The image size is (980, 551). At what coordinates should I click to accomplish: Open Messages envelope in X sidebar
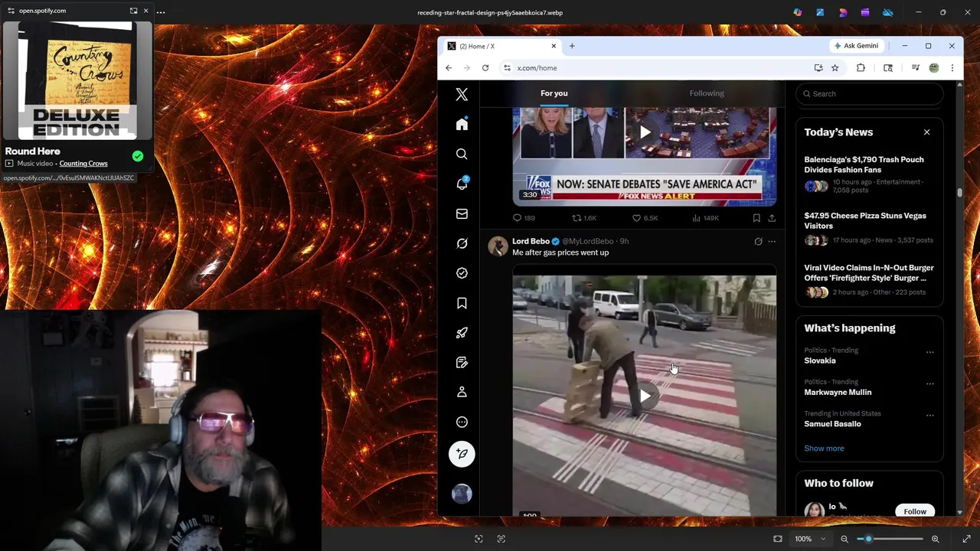pyautogui.click(x=462, y=214)
